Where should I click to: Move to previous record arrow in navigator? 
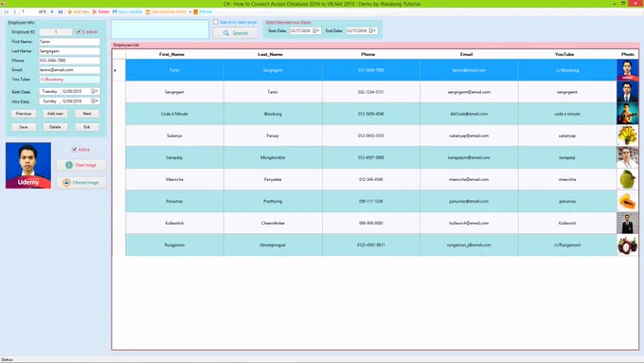(15, 12)
